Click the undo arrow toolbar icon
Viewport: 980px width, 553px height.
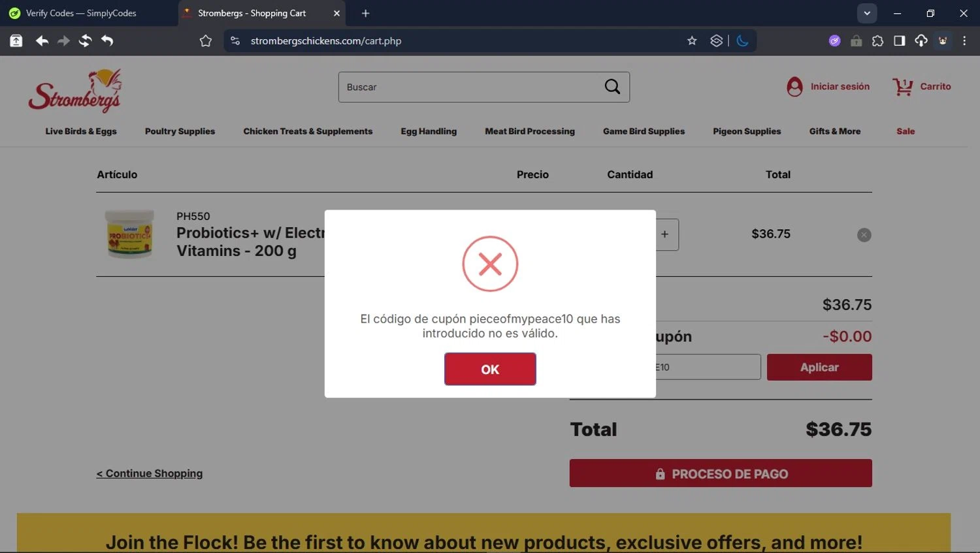click(x=107, y=40)
